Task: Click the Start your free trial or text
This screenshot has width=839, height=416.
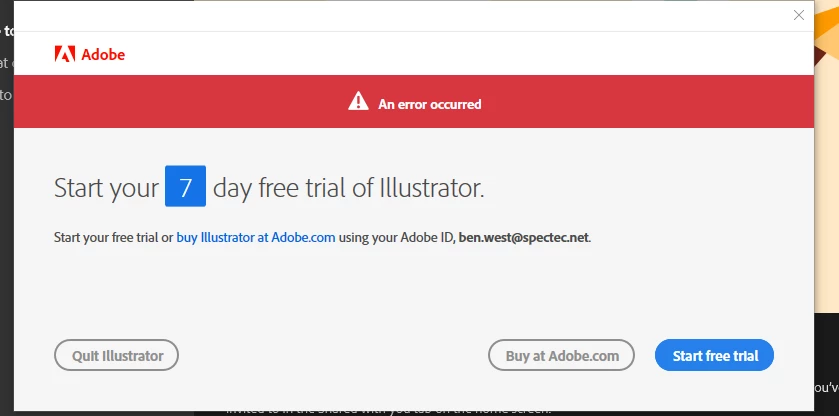Action: (113, 237)
